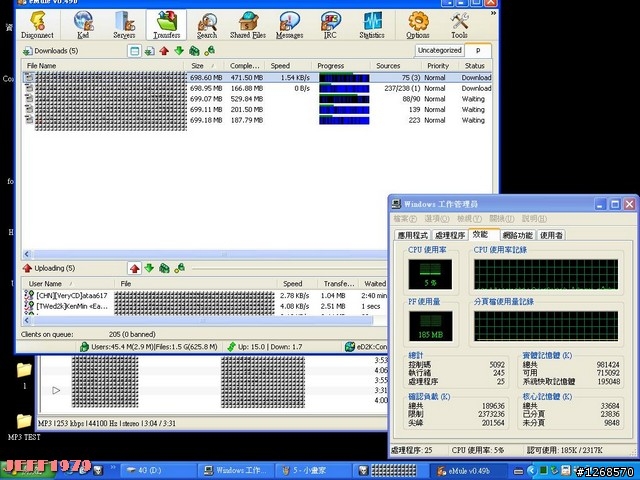Image resolution: width=640 pixels, height=480 pixels.
Task: Click the Downloads (5) header icon
Action: [27, 51]
